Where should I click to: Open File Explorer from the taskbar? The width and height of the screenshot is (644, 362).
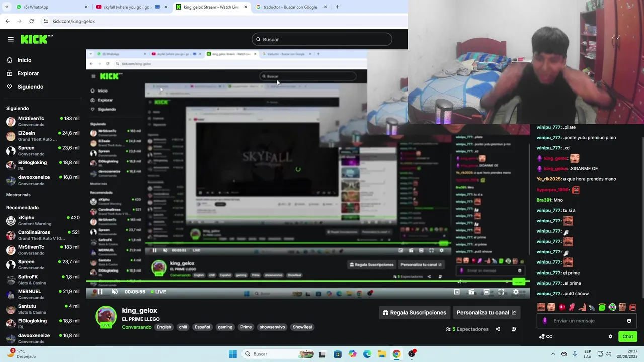[x=382, y=354]
